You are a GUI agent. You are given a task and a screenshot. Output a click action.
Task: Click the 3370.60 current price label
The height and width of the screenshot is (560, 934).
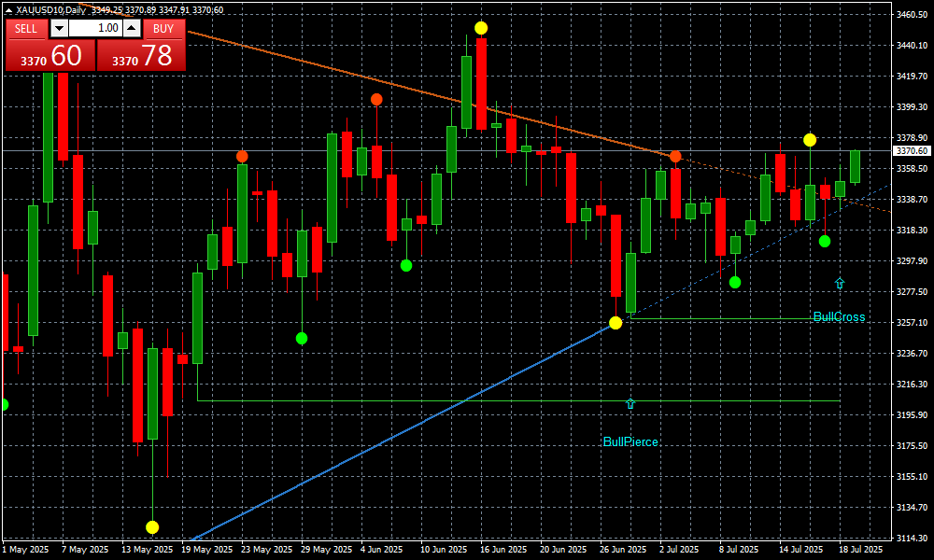click(x=911, y=150)
